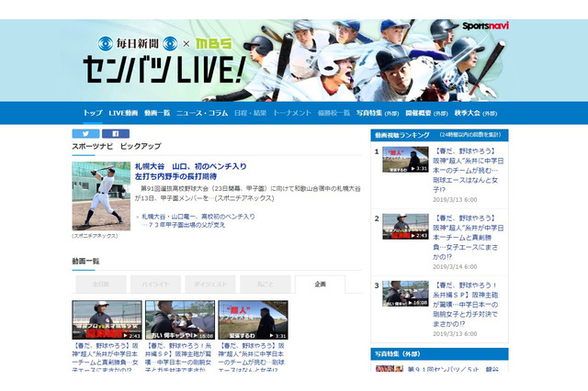Open the 第91回センバツ photo feature link
The image size is (588, 391).
(x=453, y=369)
